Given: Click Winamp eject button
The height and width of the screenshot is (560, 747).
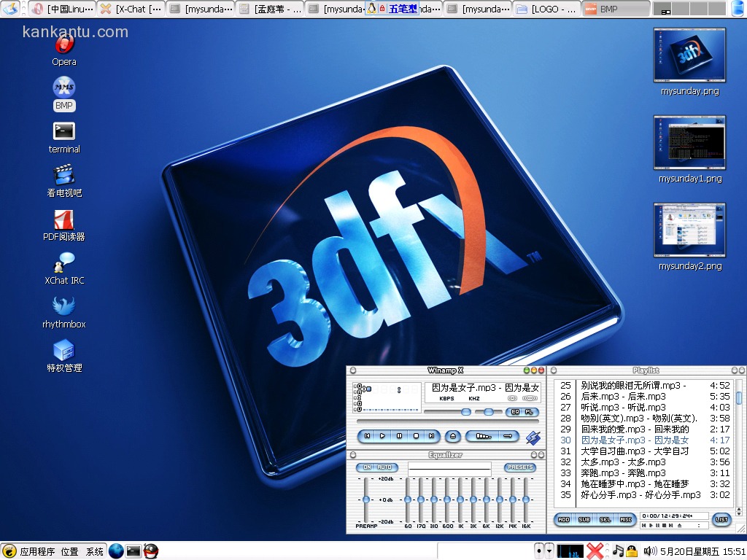Looking at the screenshot, I should tap(453, 436).
